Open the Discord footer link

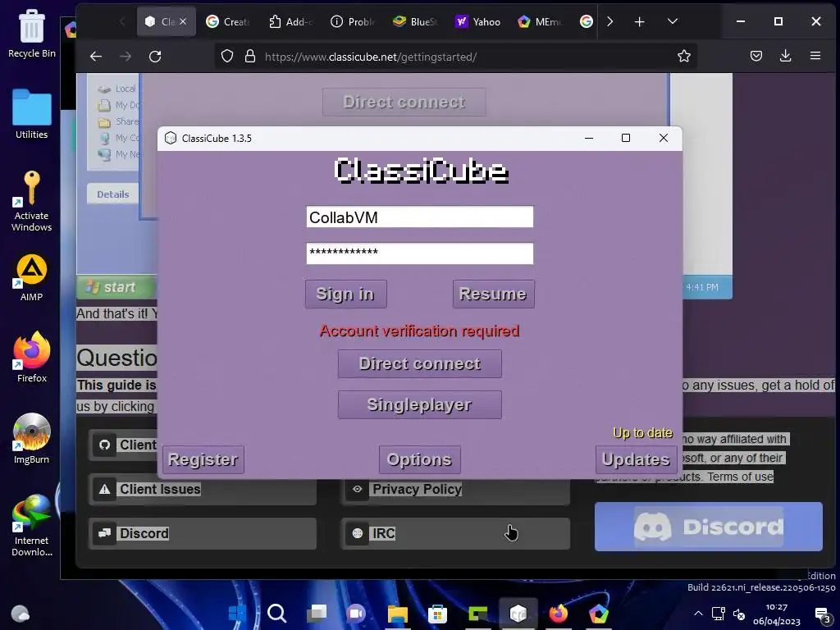[203, 533]
